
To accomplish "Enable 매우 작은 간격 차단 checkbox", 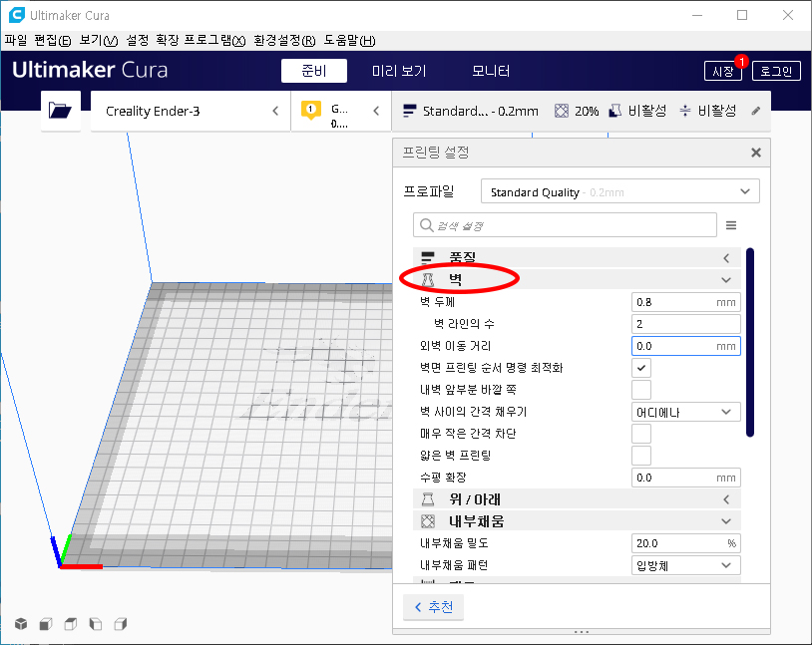I will 641,434.
